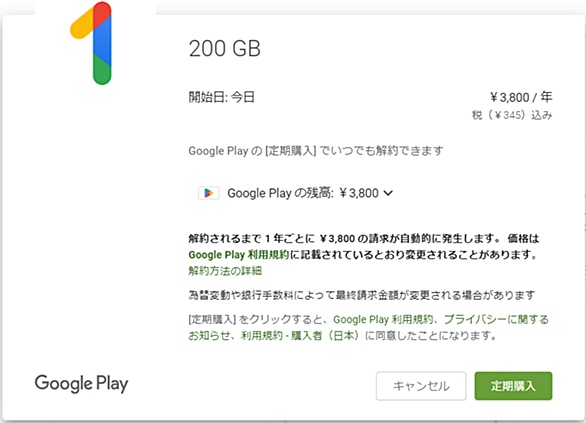Click the 開始日: 今日 start date text

pyautogui.click(x=221, y=97)
